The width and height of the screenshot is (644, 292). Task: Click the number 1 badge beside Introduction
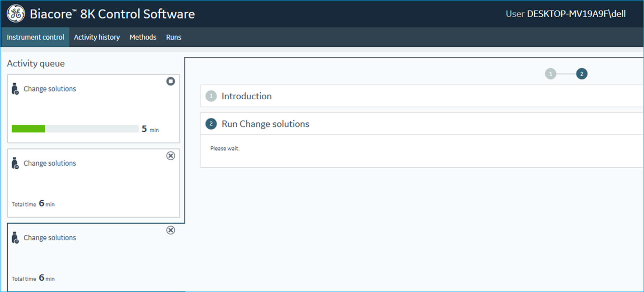[x=211, y=96]
